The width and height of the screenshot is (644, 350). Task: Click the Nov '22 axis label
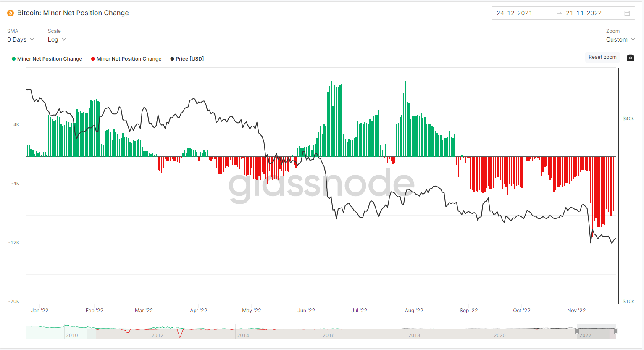(576, 311)
